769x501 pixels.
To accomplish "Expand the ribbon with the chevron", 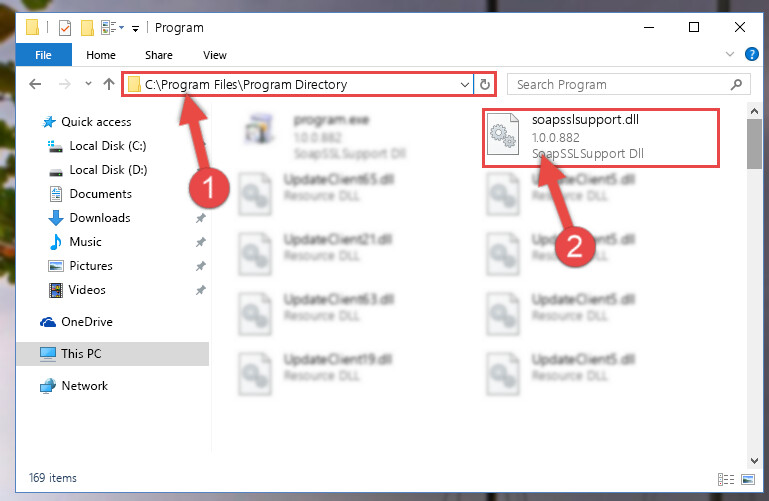I will (x=730, y=54).
